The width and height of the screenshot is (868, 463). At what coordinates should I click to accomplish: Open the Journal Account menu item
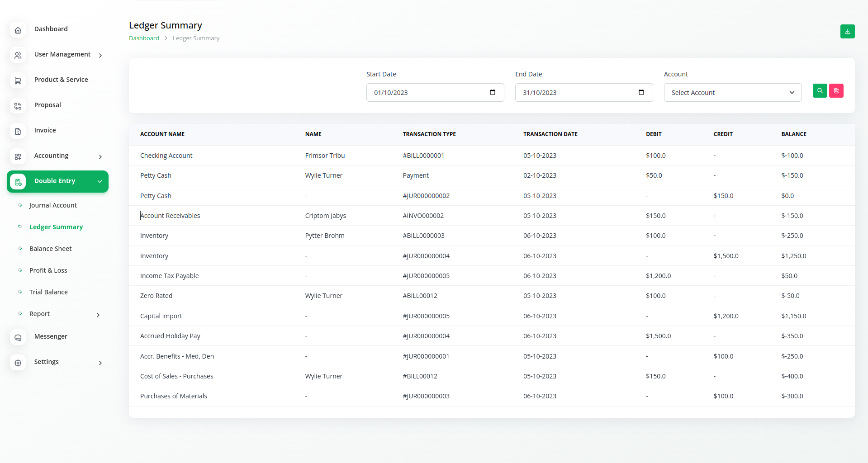[x=53, y=205]
